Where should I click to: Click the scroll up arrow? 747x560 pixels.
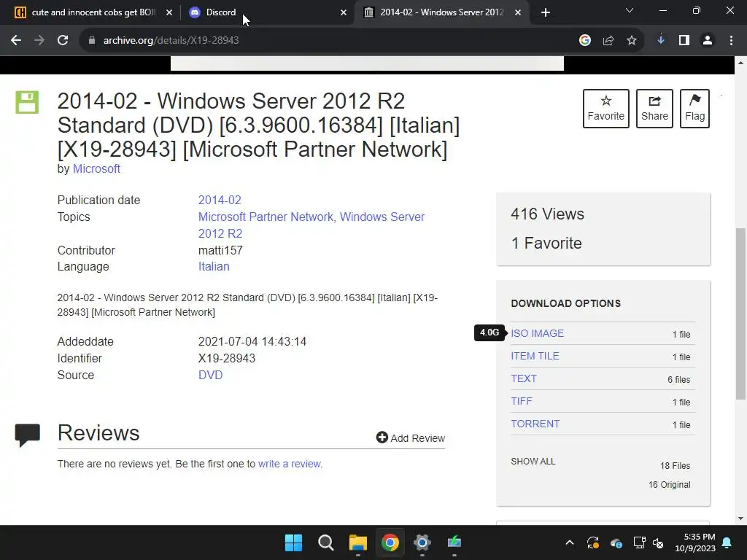click(740, 63)
